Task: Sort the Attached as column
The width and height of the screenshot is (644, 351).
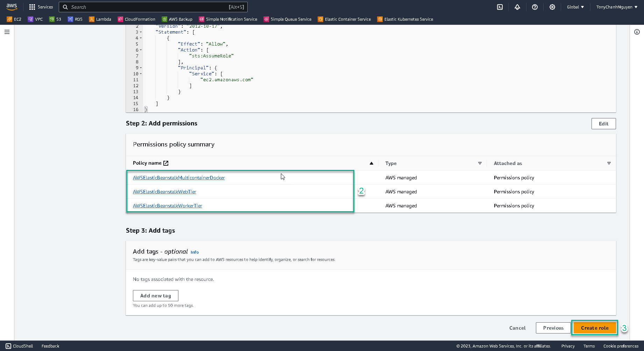Action: [x=609, y=163]
